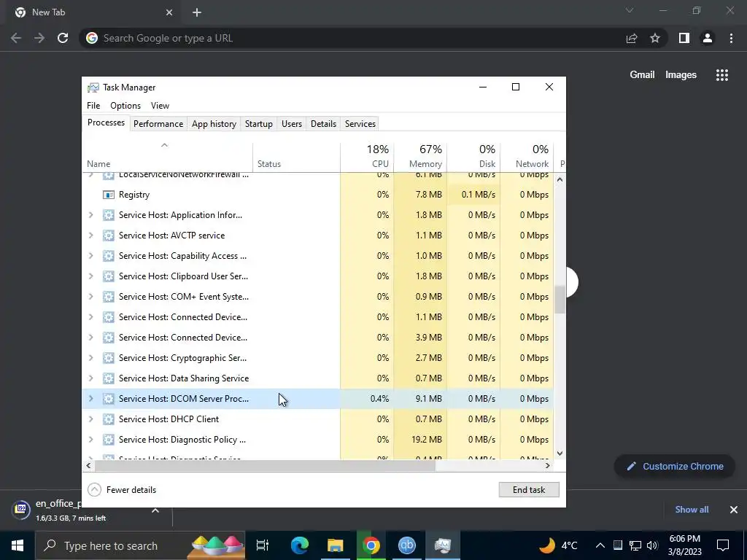
Task: Go forward in Chrome
Action: pos(39,38)
